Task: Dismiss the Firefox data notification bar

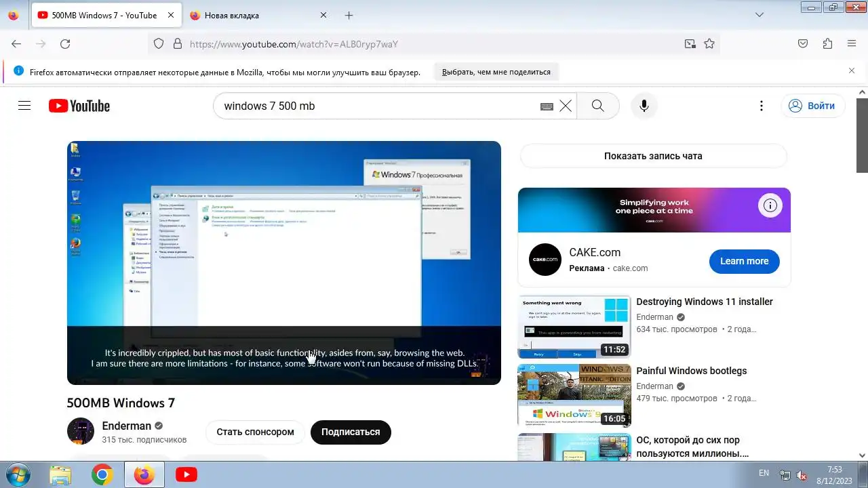Action: point(852,70)
